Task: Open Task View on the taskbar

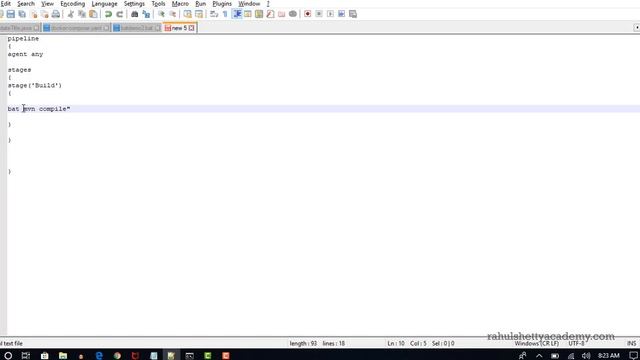Action: tap(26, 356)
